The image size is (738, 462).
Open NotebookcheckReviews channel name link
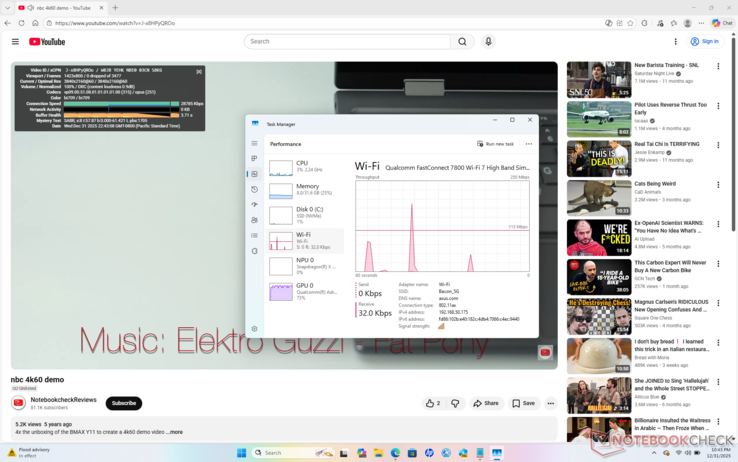click(x=64, y=399)
